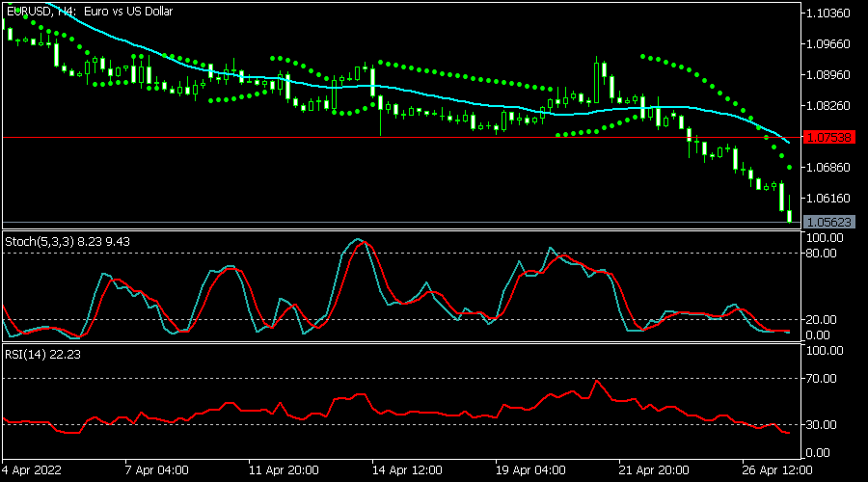The height and width of the screenshot is (482, 868).
Task: Click the 1.06160 price scale value
Action: click(x=828, y=199)
